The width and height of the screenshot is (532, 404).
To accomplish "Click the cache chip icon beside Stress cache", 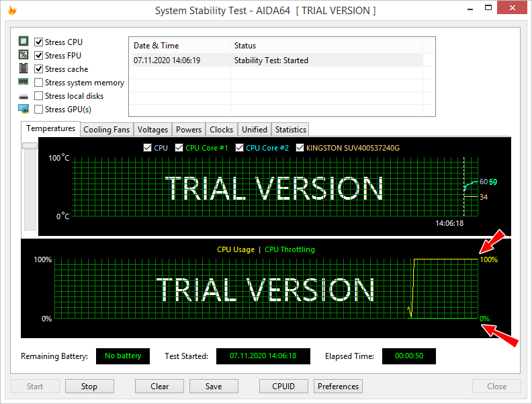I will pyautogui.click(x=24, y=69).
